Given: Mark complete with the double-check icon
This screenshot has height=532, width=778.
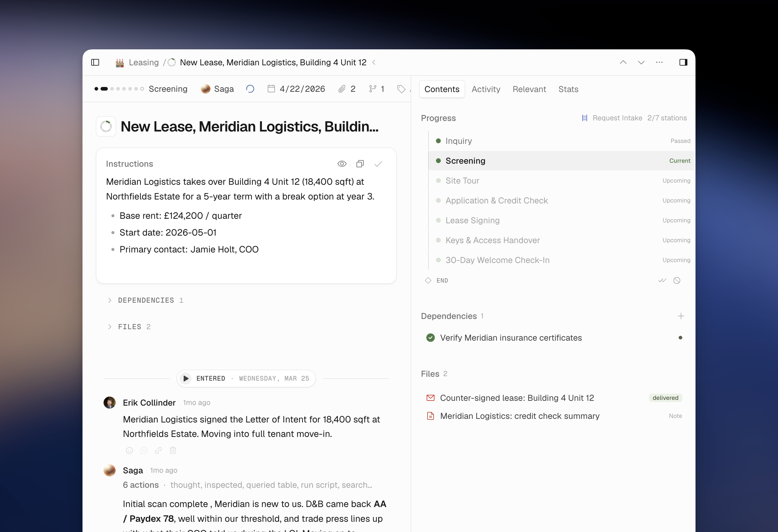Looking at the screenshot, I should click(662, 280).
